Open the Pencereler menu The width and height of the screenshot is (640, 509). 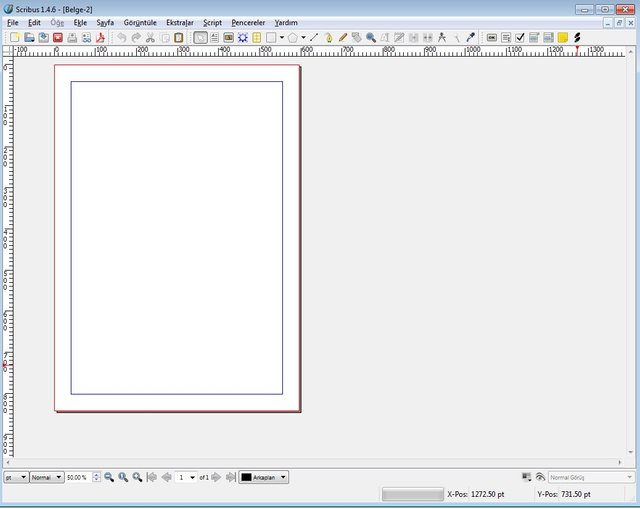click(x=248, y=23)
